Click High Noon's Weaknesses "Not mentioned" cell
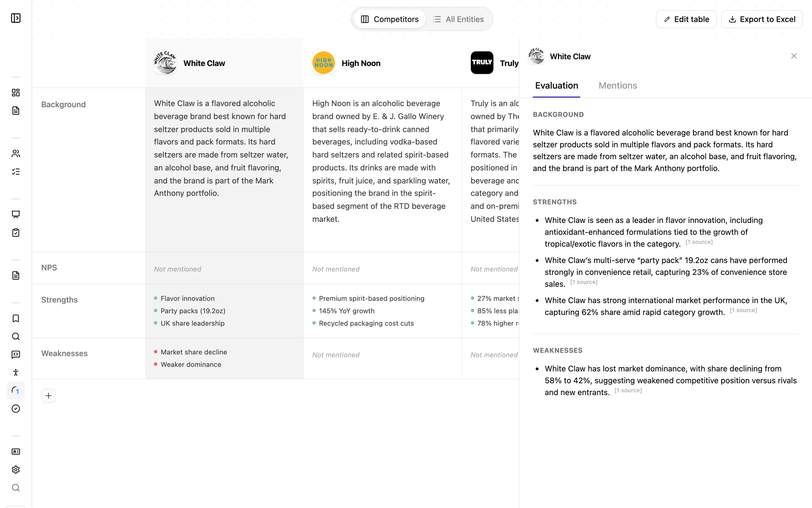The width and height of the screenshot is (812, 508). click(x=336, y=355)
